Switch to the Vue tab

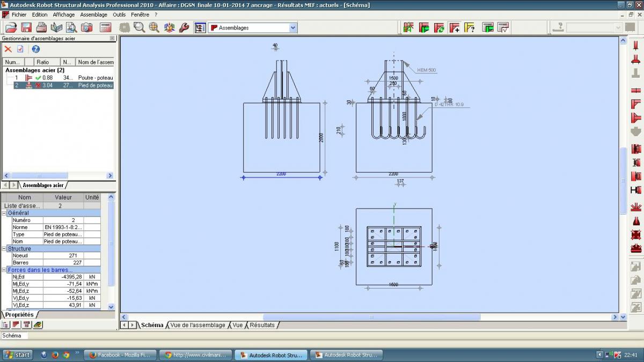(237, 325)
